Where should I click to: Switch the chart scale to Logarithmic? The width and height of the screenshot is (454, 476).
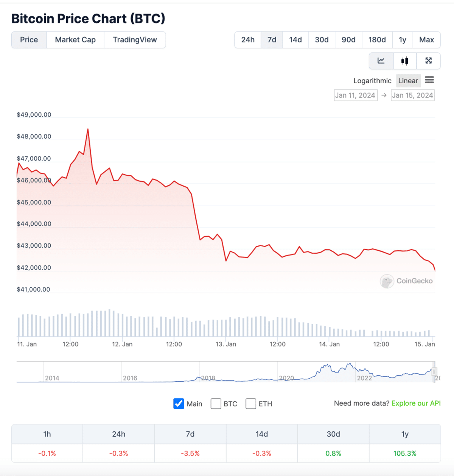click(x=372, y=80)
